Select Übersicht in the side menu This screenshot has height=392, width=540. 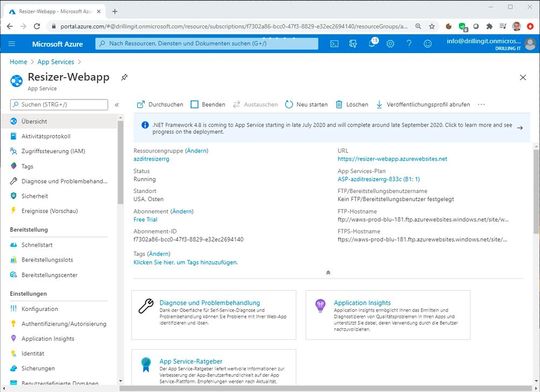point(59,121)
